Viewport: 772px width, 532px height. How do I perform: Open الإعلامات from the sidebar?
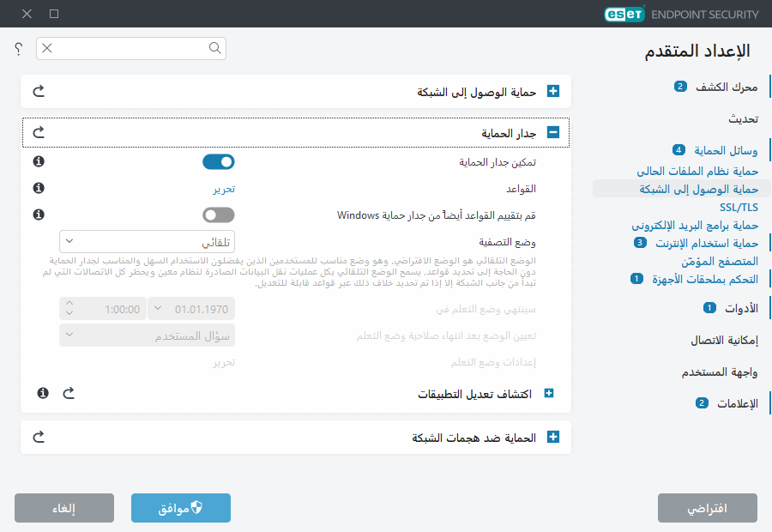(x=737, y=403)
